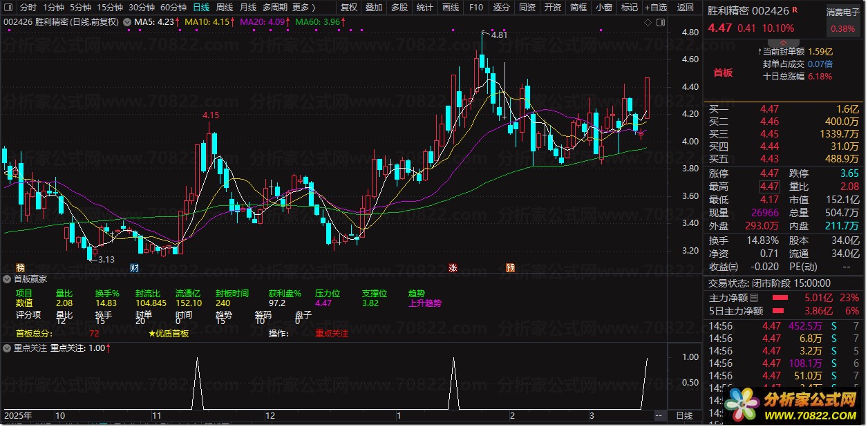The image size is (868, 427).
Task: Click the 多股 multi-stock button
Action: click(x=399, y=8)
